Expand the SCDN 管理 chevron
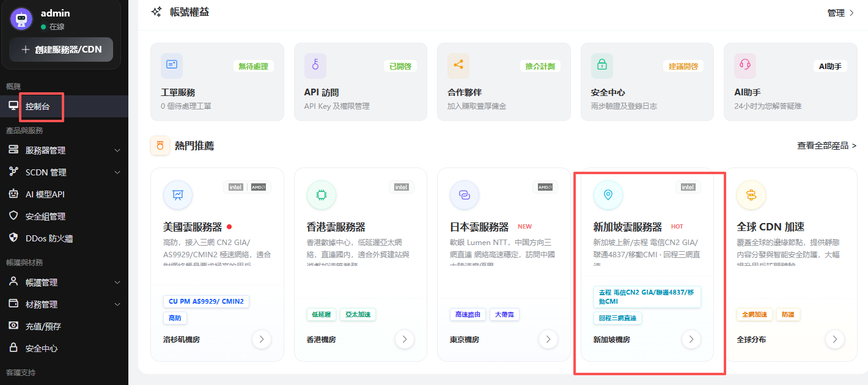The width and height of the screenshot is (868, 385). point(118,172)
